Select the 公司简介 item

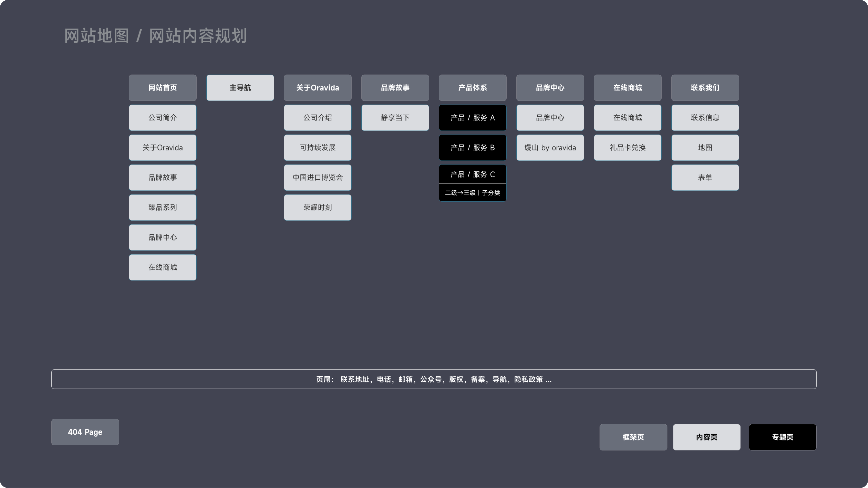[x=163, y=118]
